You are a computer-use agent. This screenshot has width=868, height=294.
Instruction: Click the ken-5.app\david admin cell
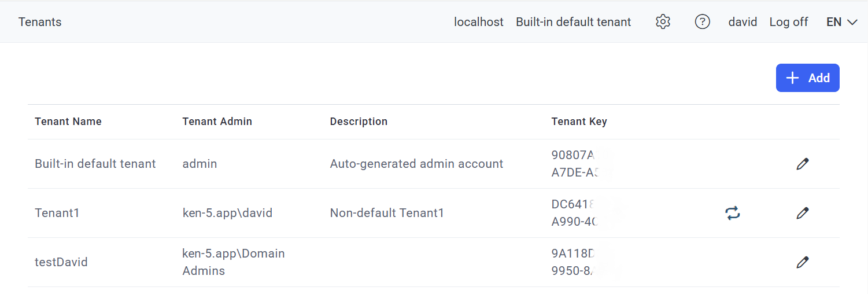click(227, 213)
